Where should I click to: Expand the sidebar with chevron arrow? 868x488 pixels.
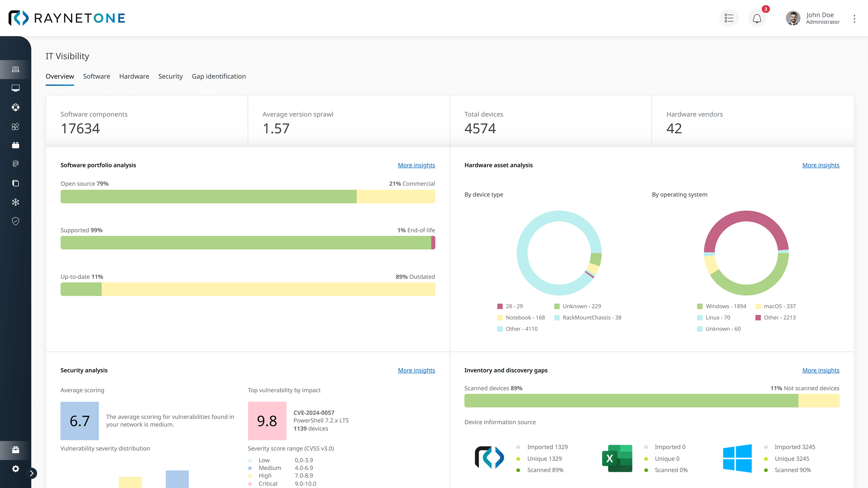tap(32, 473)
